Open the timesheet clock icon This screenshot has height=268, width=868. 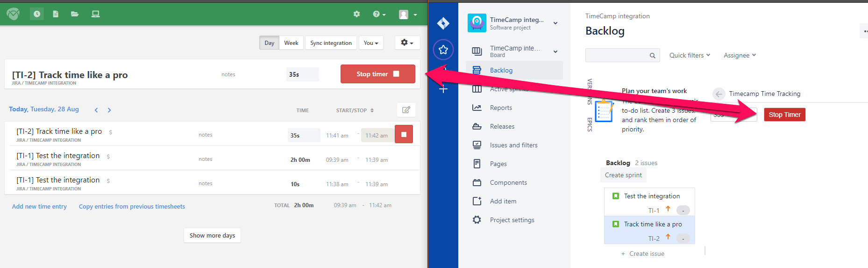pyautogui.click(x=37, y=14)
